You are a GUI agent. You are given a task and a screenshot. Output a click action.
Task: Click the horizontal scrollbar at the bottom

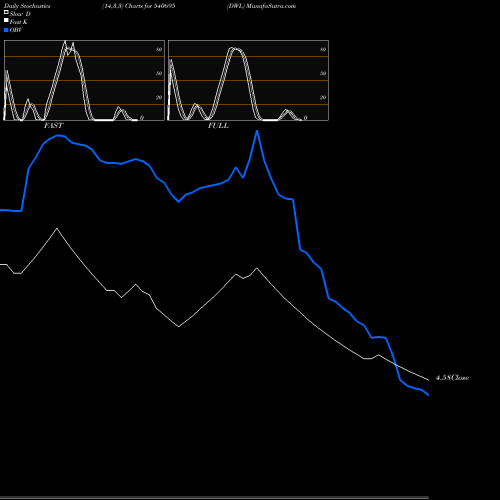[214, 498]
